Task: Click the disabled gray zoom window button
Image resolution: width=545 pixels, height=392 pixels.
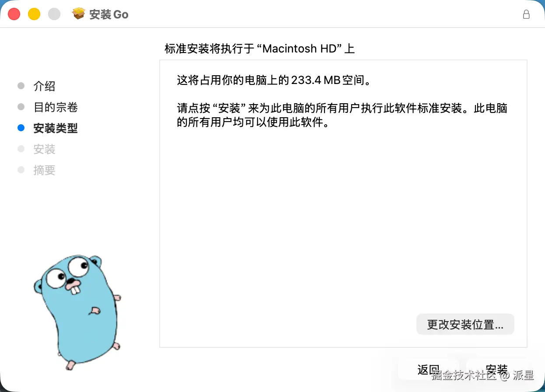Action: [x=54, y=14]
